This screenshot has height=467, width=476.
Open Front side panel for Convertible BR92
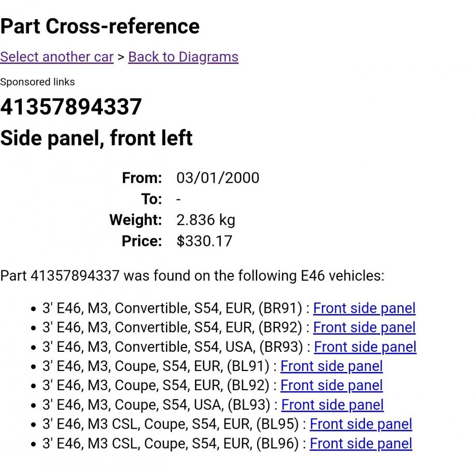point(364,327)
